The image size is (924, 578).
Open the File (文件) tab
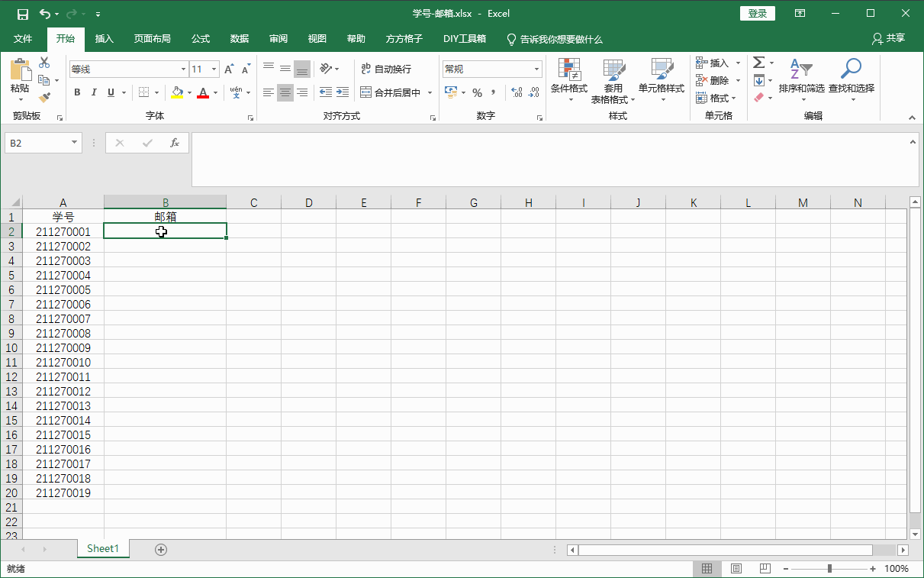click(23, 39)
